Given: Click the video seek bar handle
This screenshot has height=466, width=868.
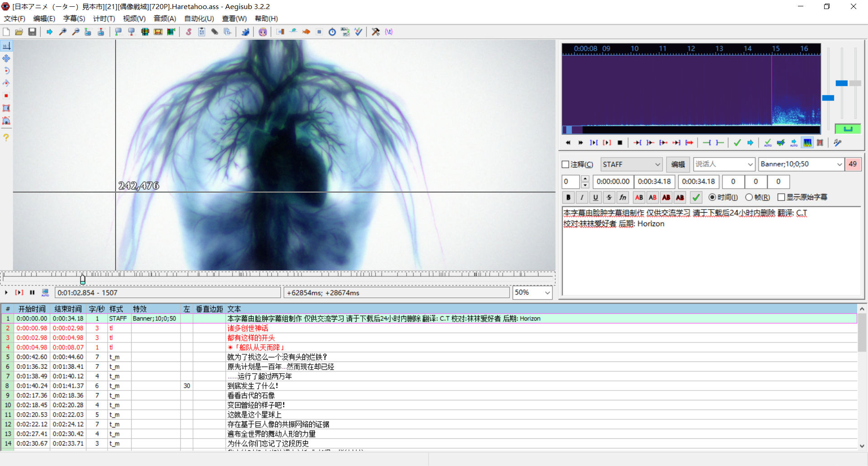Looking at the screenshot, I should click(x=83, y=280).
